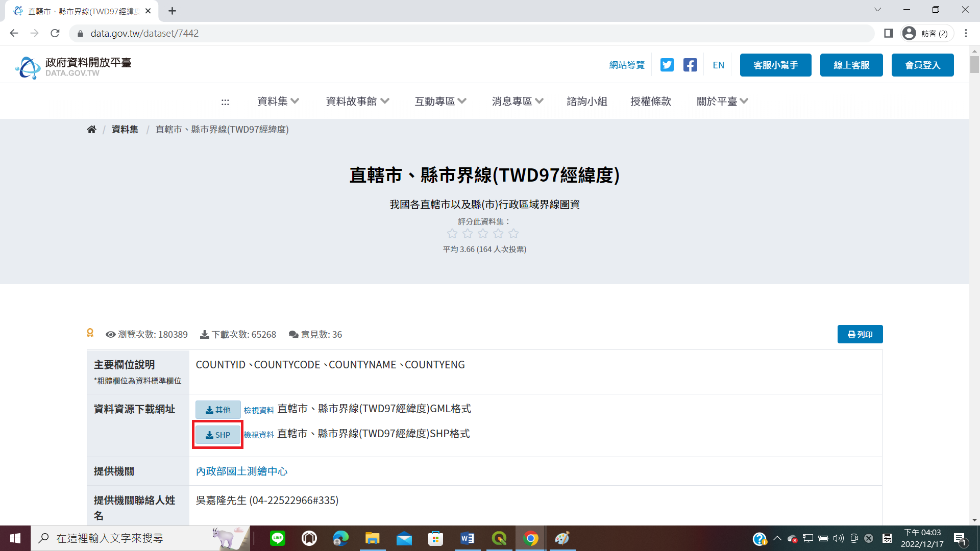Open the 授權條款 menu item
Screen dimensions: 980x551
(650, 102)
